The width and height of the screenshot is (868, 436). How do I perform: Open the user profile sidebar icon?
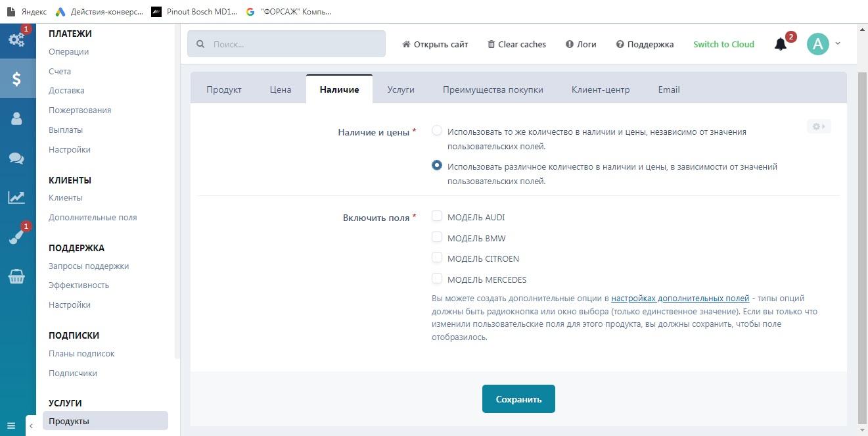pos(16,118)
